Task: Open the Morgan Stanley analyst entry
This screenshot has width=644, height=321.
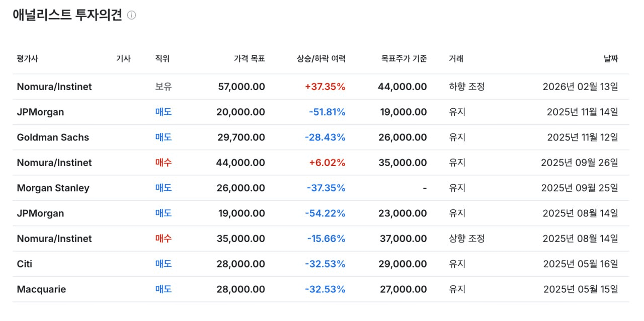Action: (x=53, y=188)
